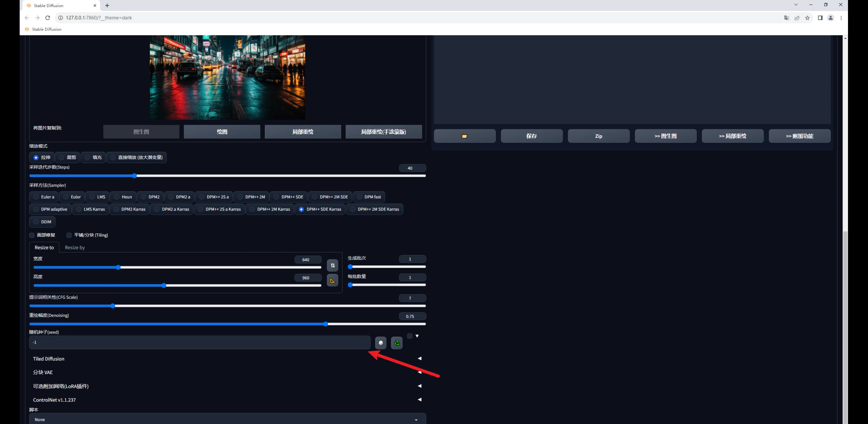Choose the DPM++ SDE Karras sampler
The height and width of the screenshot is (424, 868).
320,209
